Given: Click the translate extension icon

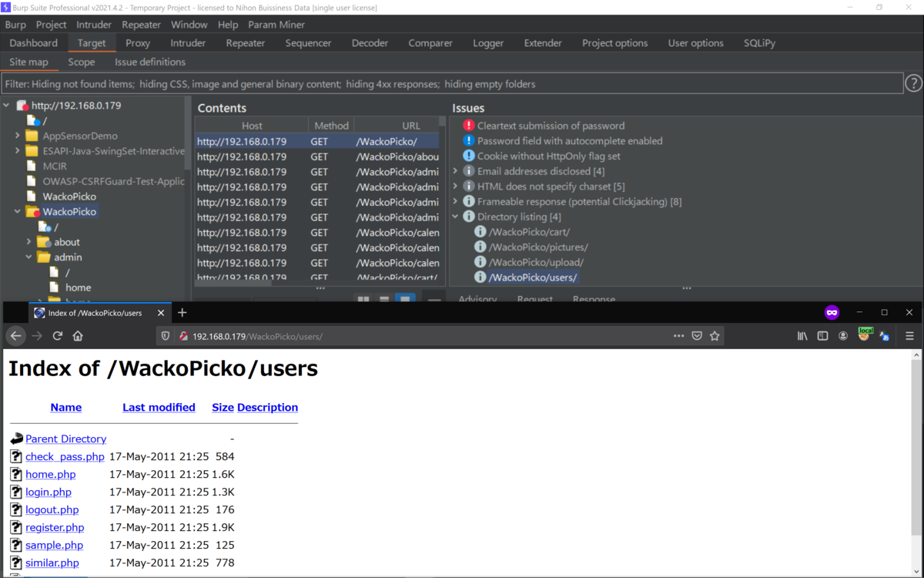Looking at the screenshot, I should pos(885,336).
